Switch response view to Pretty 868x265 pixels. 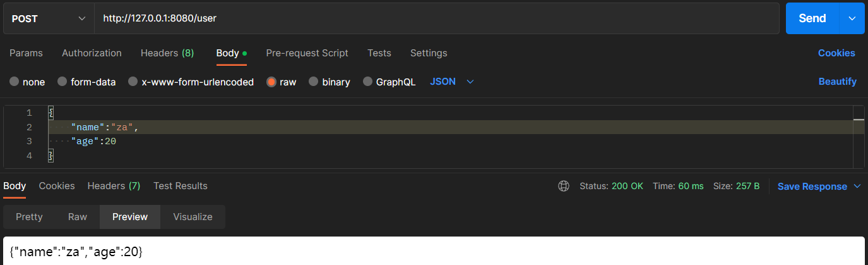(29, 217)
